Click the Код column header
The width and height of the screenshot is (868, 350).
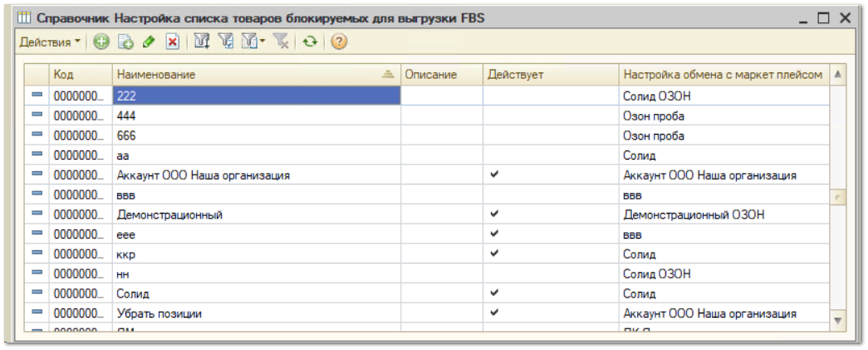(x=81, y=74)
